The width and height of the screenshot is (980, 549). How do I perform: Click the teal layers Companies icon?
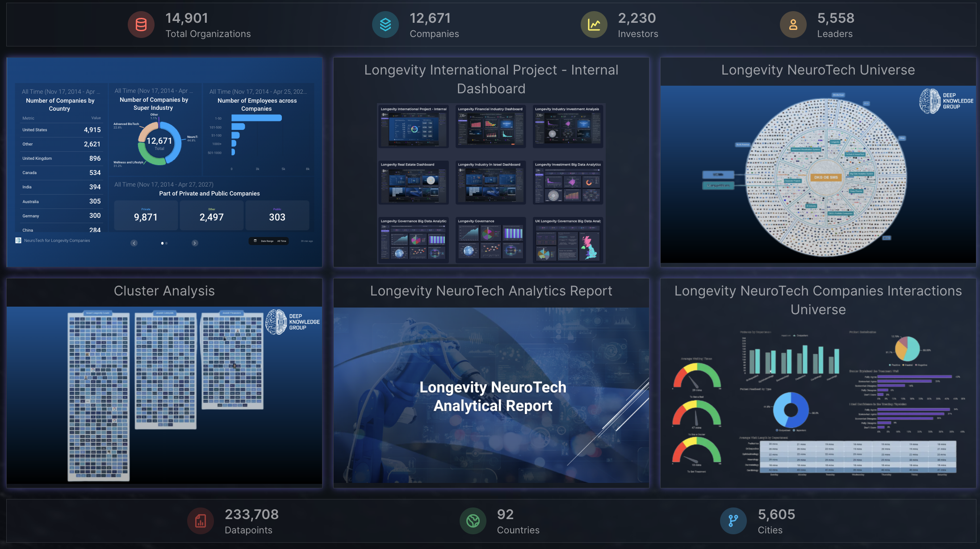(385, 25)
